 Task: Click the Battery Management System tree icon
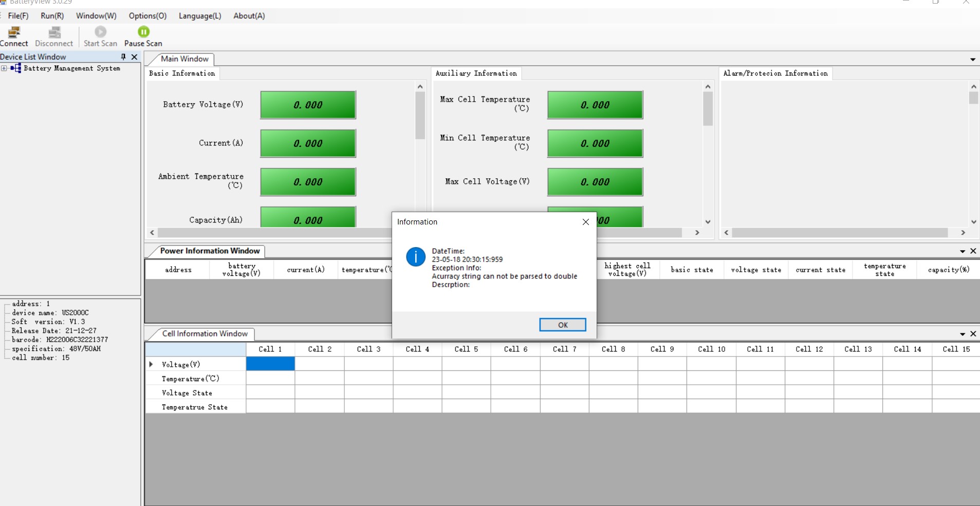16,68
